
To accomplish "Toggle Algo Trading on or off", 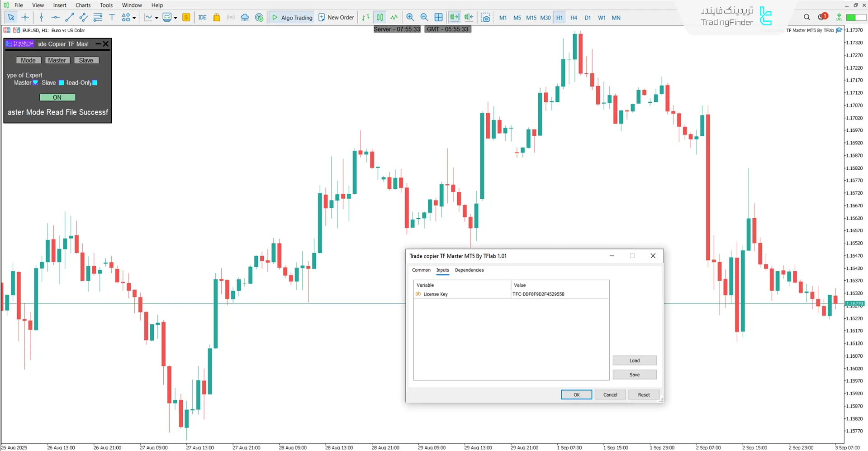I will (x=292, y=17).
